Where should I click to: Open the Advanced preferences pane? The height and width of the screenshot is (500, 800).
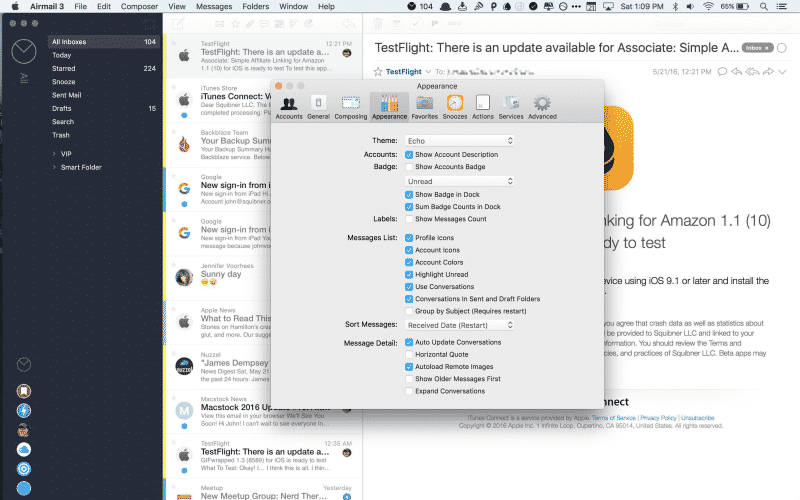[542, 108]
